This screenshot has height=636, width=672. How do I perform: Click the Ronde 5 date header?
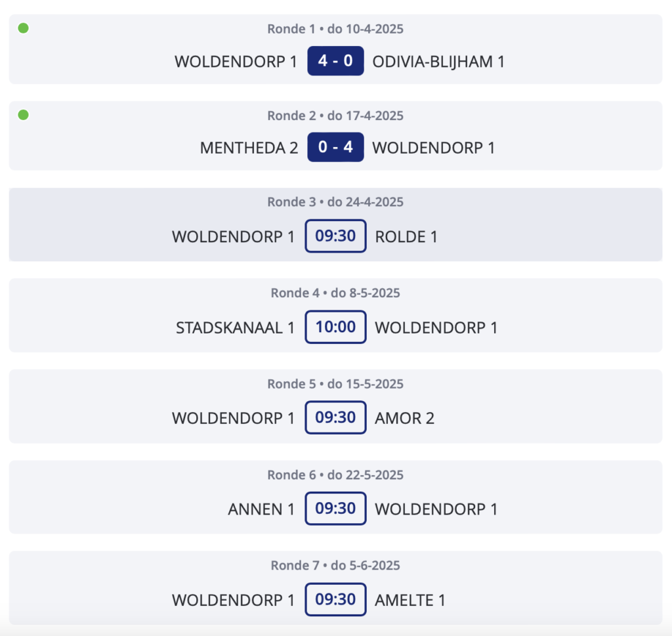pos(335,383)
